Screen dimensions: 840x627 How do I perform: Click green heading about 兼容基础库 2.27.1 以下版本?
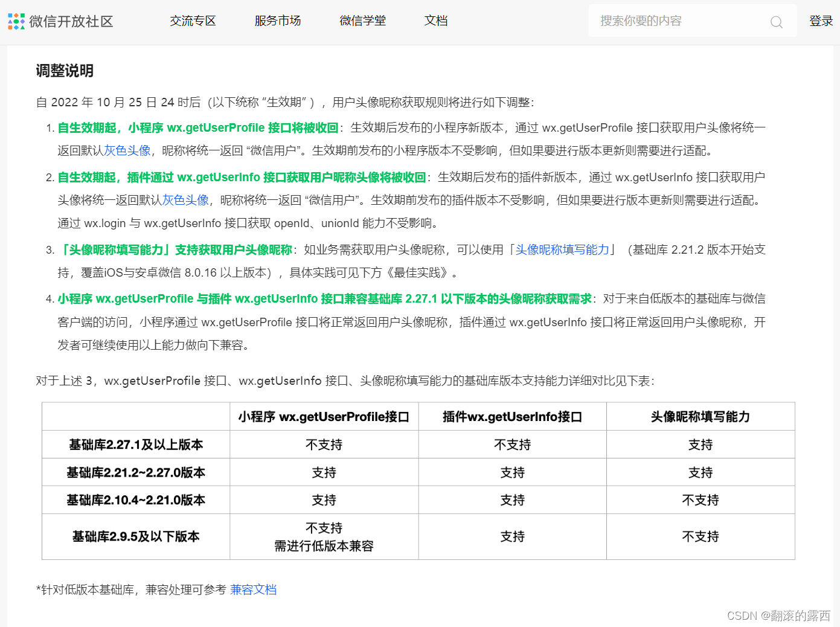click(325, 298)
